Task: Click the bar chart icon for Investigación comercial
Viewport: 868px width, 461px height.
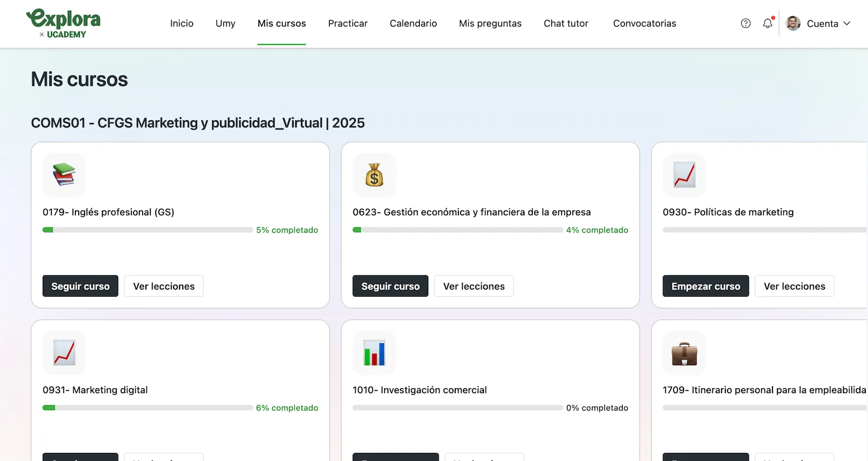Action: coord(374,353)
